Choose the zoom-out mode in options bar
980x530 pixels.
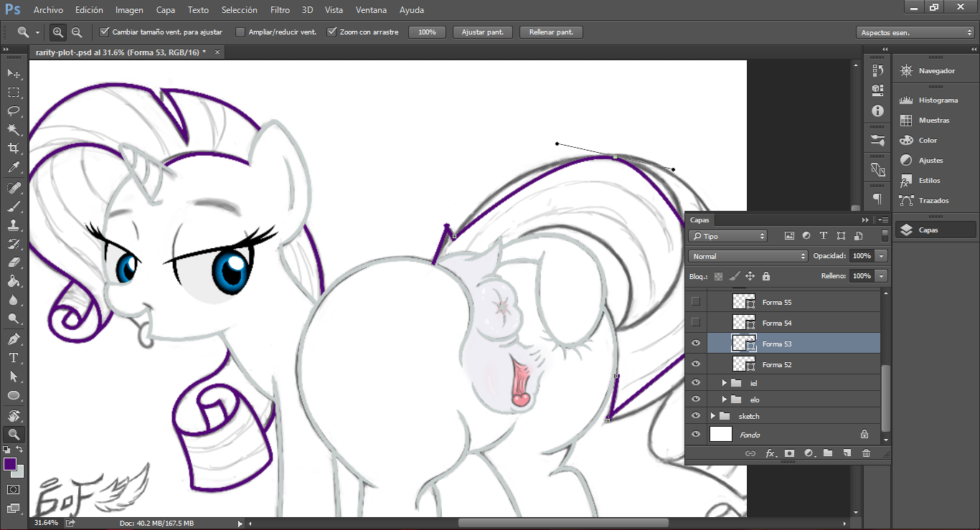tap(76, 32)
